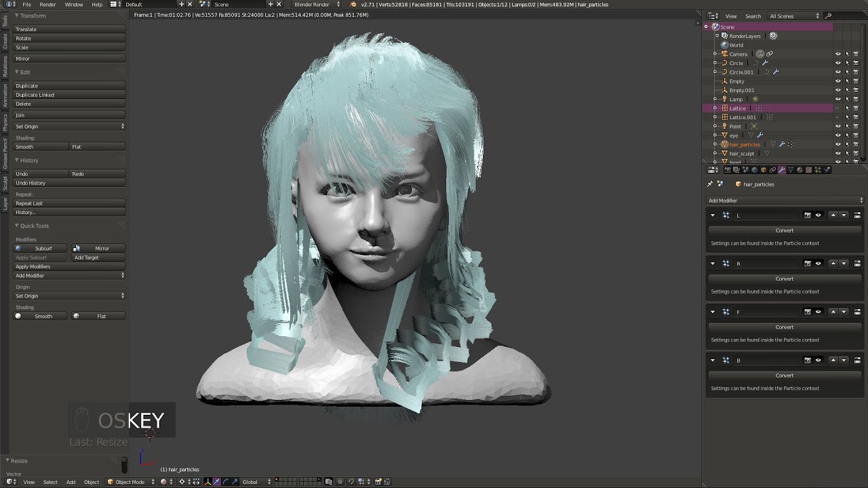Screen dimensions: 868x488
Task: Toggle renderability camera icon for Empty object
Action: 856,81
